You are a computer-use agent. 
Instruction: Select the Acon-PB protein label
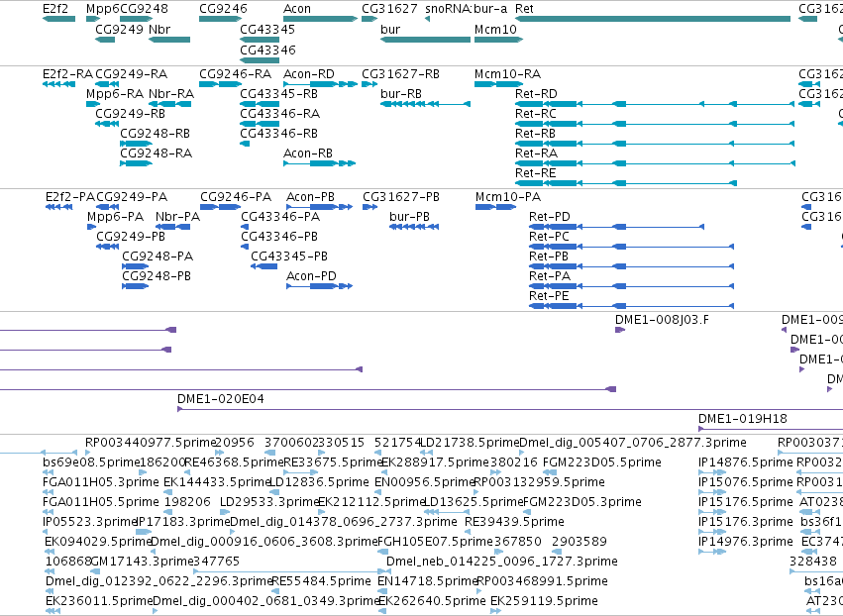click(310, 197)
